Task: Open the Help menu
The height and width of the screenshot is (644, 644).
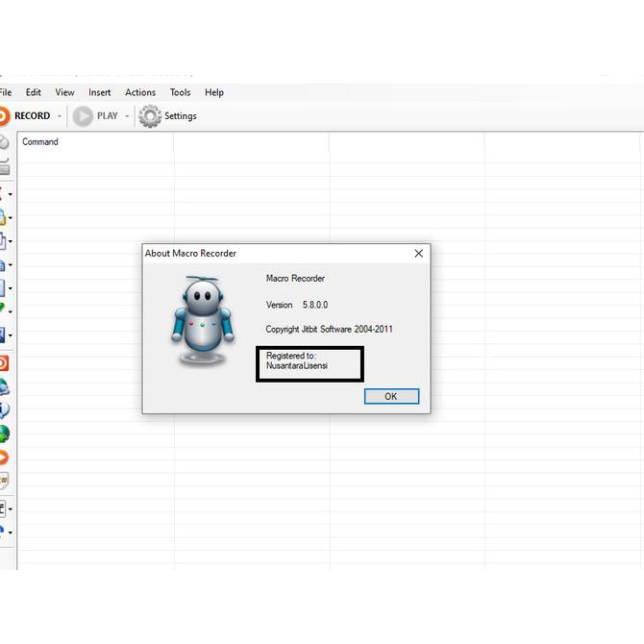Action: coord(214,92)
